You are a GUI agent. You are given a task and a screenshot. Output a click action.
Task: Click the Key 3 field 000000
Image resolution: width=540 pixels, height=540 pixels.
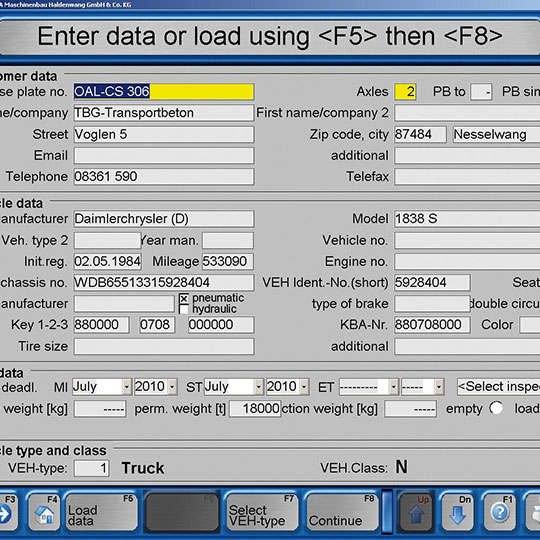[221, 325]
